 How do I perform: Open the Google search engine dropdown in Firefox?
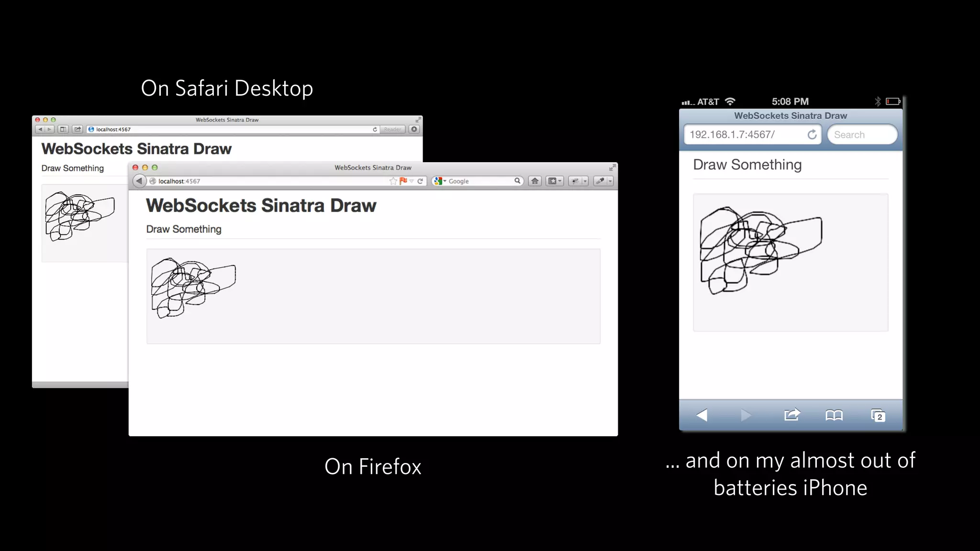click(440, 181)
